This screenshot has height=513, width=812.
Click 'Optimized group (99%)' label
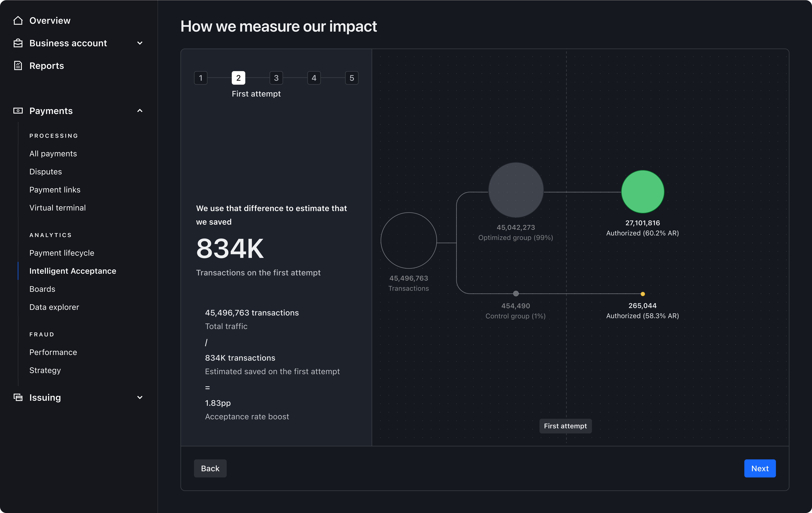tap(516, 238)
